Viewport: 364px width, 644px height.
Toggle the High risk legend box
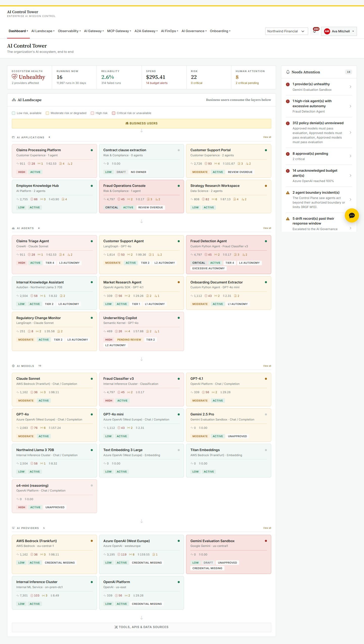pos(92,113)
